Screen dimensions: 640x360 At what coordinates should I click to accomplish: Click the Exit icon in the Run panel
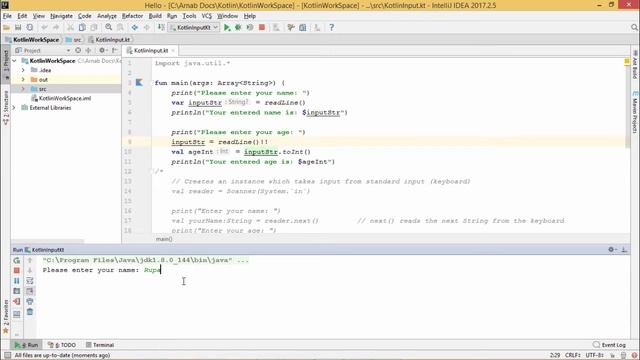point(17,302)
